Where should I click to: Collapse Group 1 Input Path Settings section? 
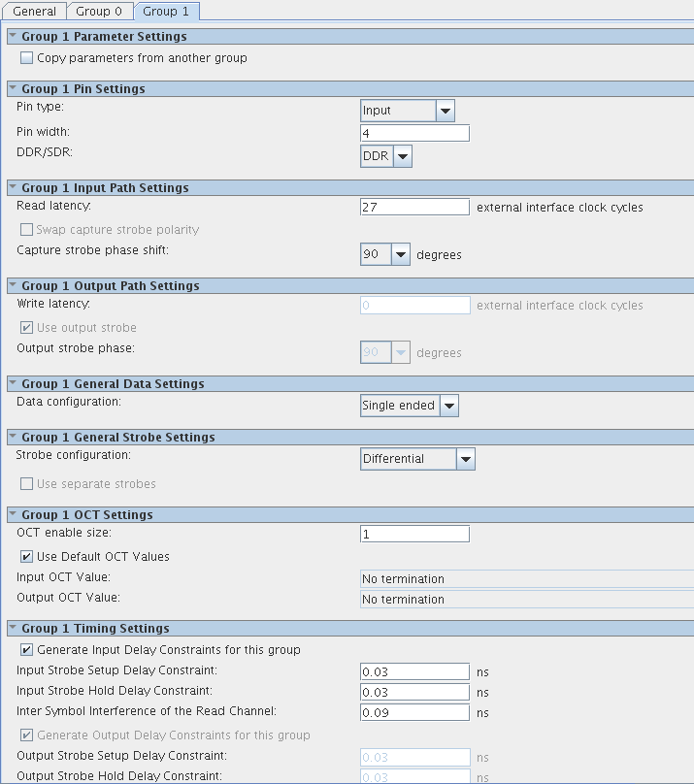click(13, 188)
